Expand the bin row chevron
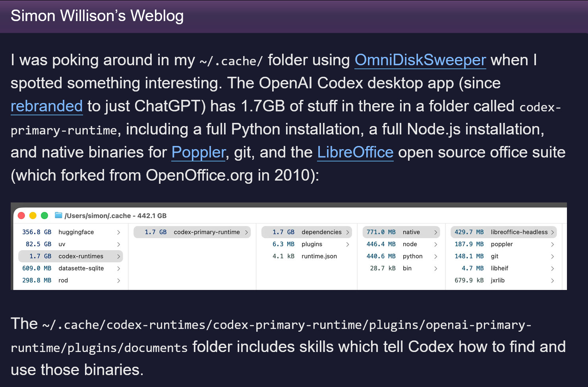 [x=436, y=268]
